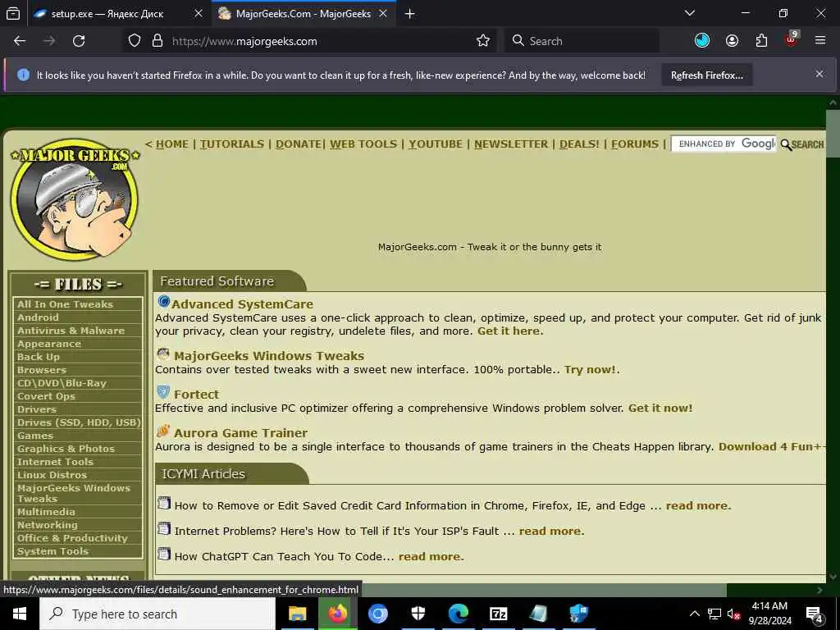Open a new tab with plus icon

410,14
